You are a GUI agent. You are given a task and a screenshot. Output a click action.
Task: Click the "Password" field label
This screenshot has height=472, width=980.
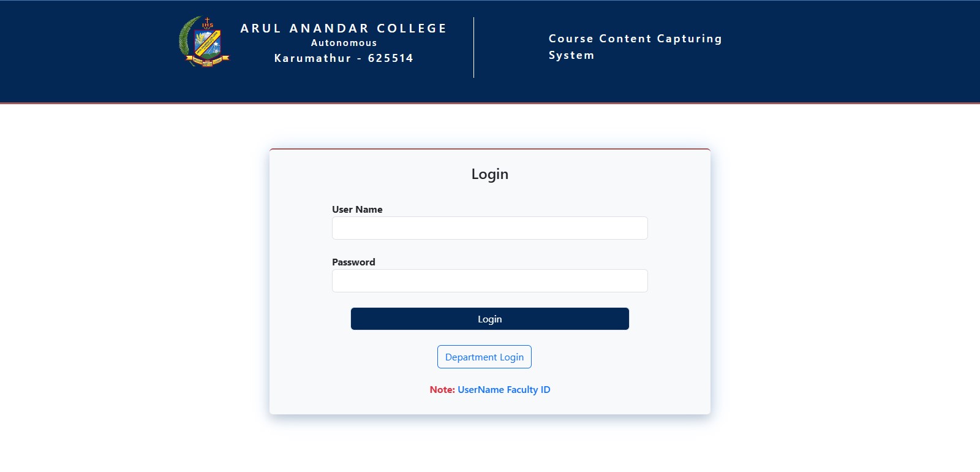pos(353,262)
